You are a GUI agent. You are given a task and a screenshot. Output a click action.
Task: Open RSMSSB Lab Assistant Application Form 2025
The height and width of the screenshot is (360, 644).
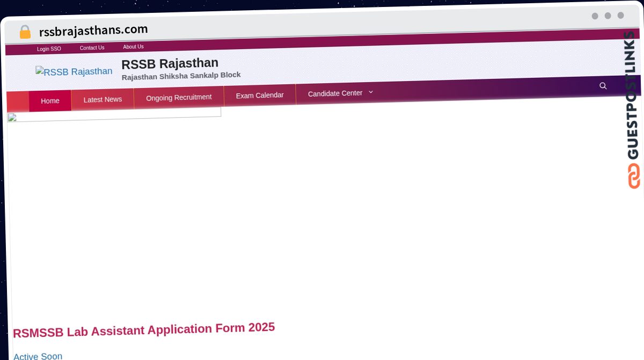pyautogui.click(x=144, y=330)
